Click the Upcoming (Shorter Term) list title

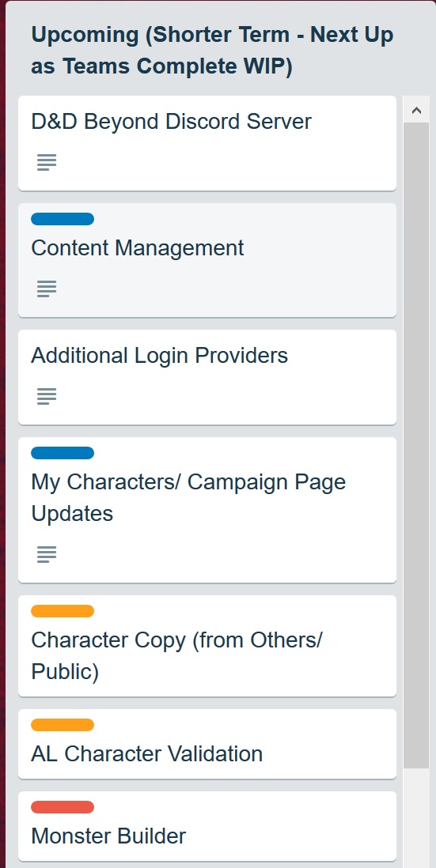tap(212, 51)
